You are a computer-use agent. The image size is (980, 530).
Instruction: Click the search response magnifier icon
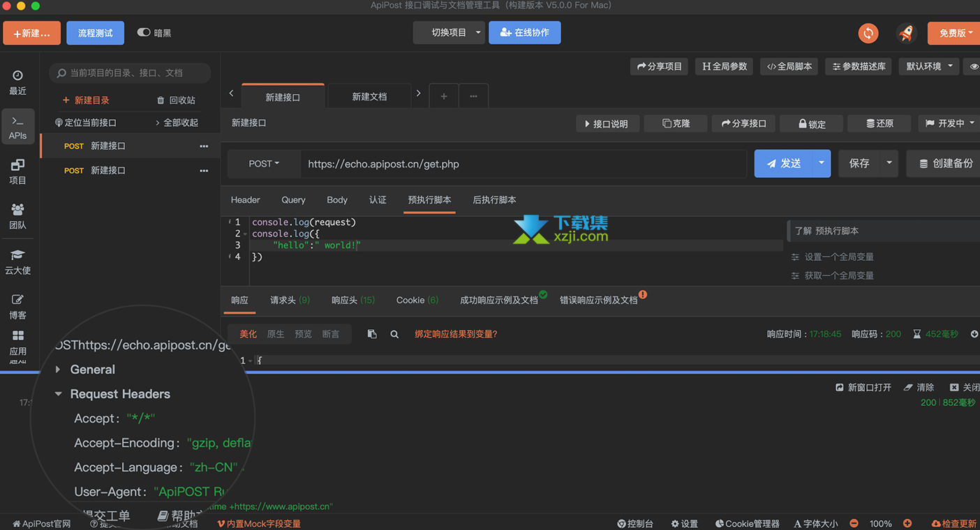click(x=394, y=334)
